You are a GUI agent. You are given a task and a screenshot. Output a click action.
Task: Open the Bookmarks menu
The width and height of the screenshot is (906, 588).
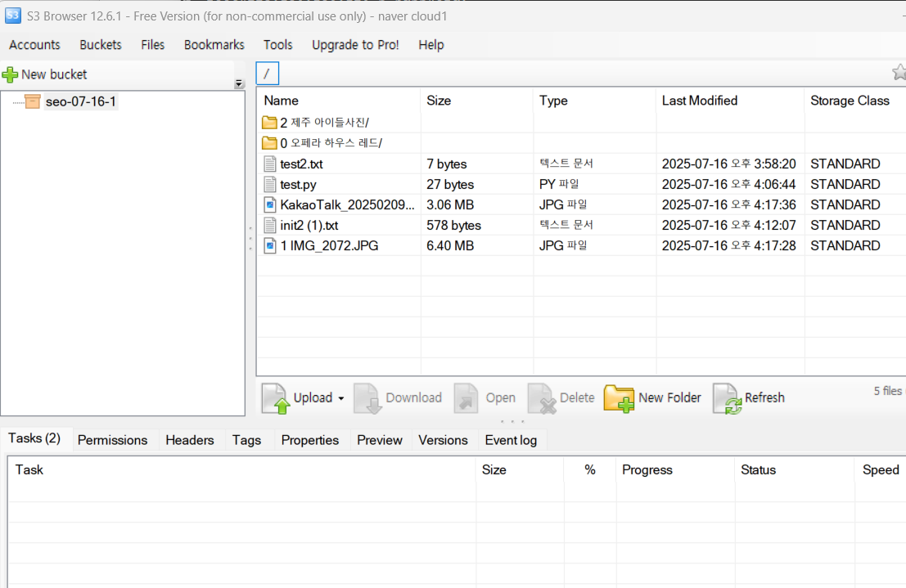[214, 45]
